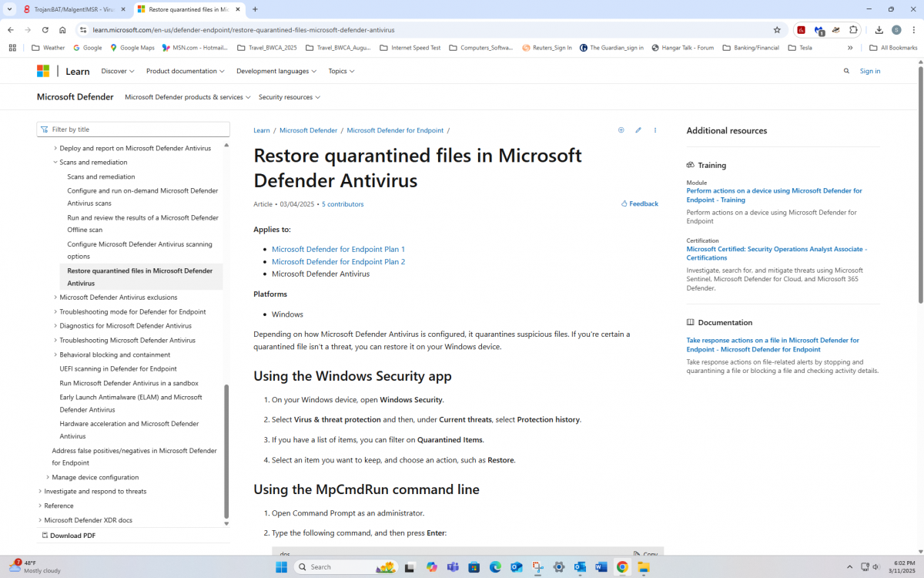This screenshot has height=578, width=924.
Task: Expand the Discover menu
Action: [x=118, y=71]
